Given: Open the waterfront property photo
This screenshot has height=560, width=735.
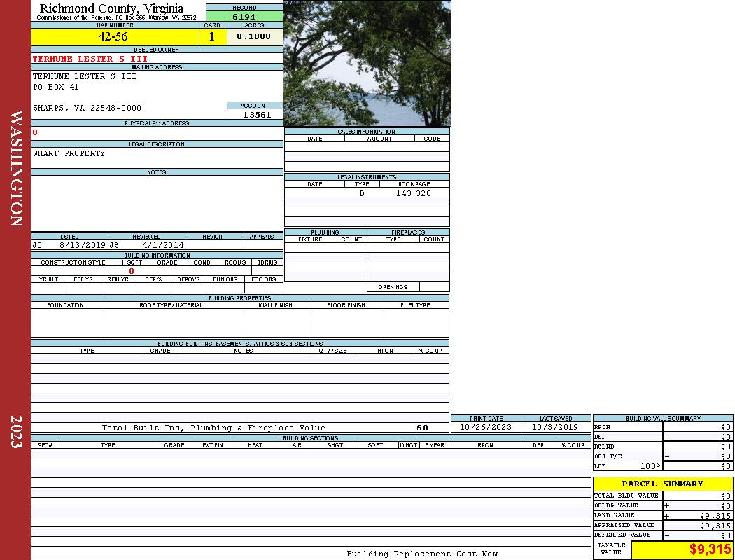Looking at the screenshot, I should (x=367, y=63).
